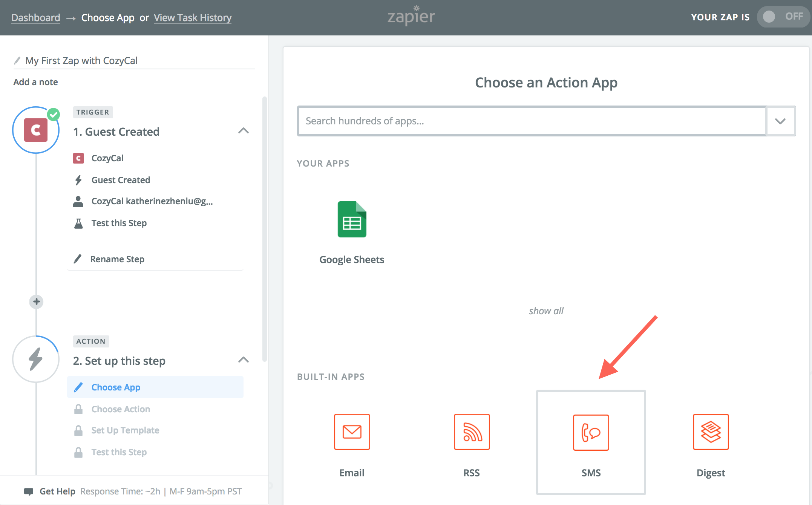Image resolution: width=812 pixels, height=505 pixels.
Task: Add a step with the plus icon
Action: (37, 301)
